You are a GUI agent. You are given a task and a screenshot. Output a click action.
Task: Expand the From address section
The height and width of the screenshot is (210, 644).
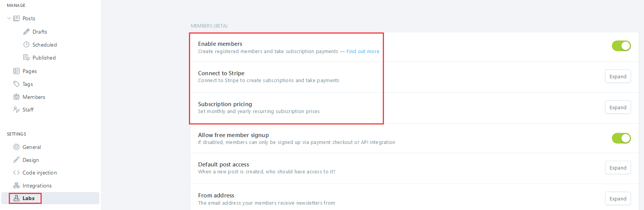tap(618, 199)
